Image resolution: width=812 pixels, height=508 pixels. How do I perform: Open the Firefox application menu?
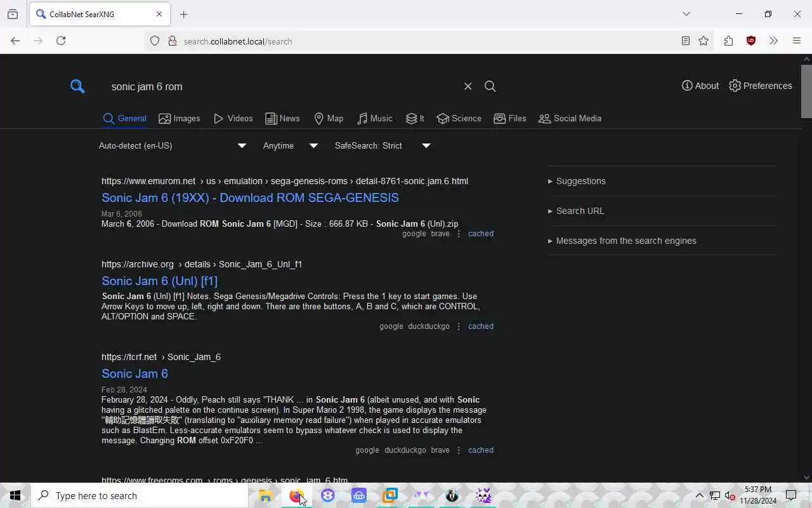797,41
